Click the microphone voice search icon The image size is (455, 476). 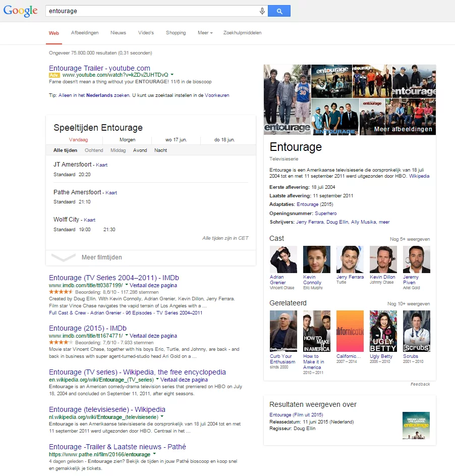coord(262,11)
